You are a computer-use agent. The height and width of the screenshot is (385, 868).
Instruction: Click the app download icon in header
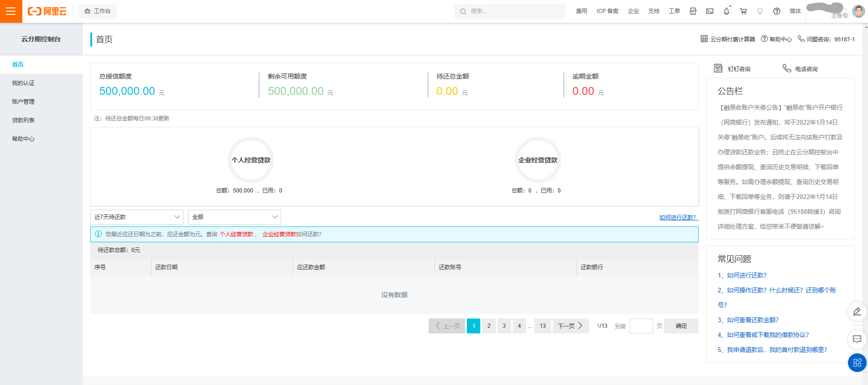pos(693,11)
